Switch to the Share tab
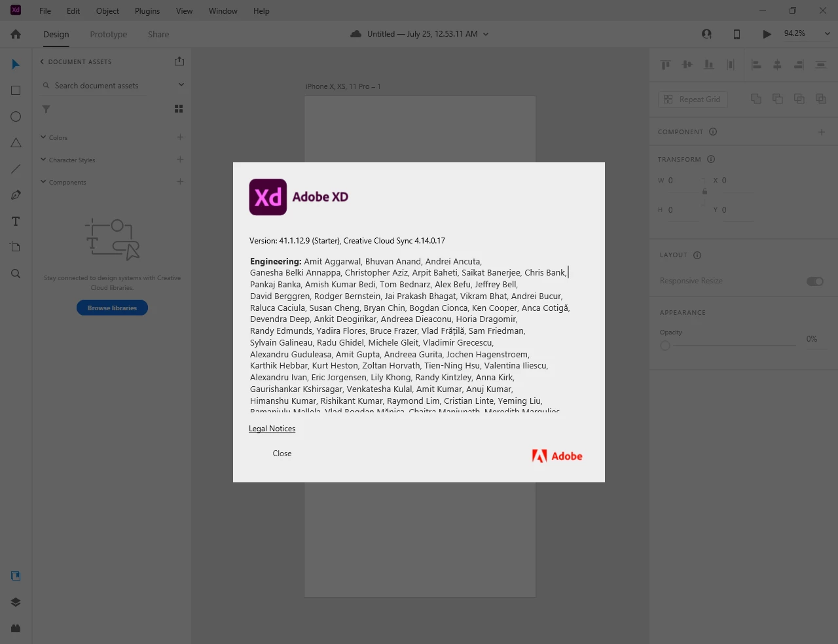Image resolution: width=838 pixels, height=644 pixels. (x=158, y=34)
